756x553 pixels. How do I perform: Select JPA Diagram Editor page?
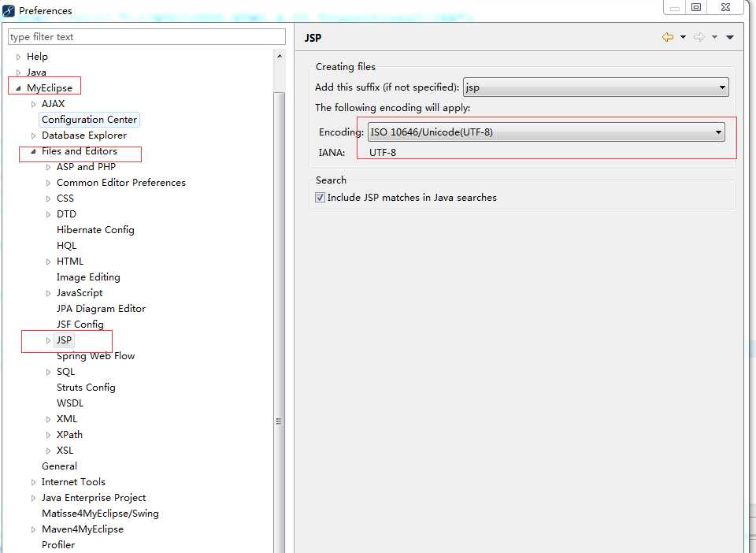[x=101, y=309]
